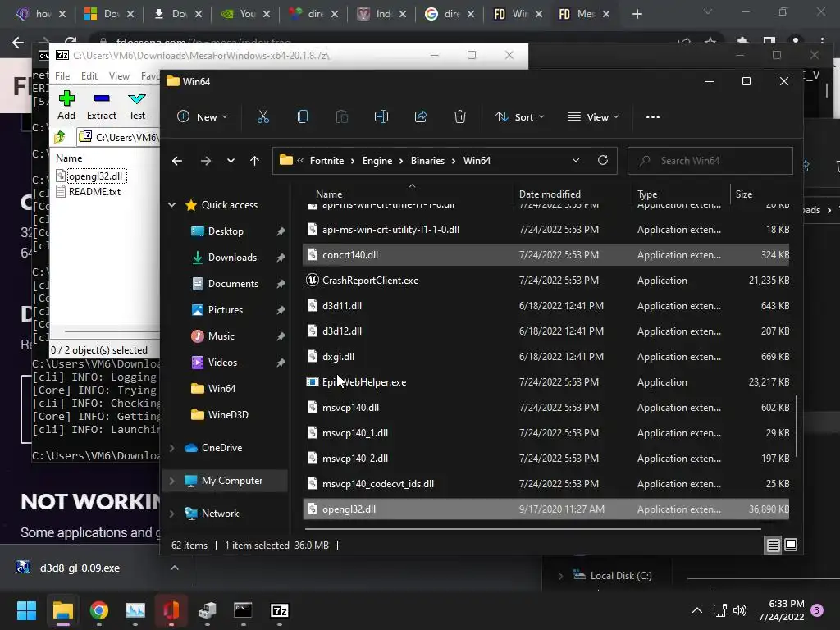The image size is (840, 630).
Task: Click the 7-Zip up-folder icon
Action: (60, 138)
